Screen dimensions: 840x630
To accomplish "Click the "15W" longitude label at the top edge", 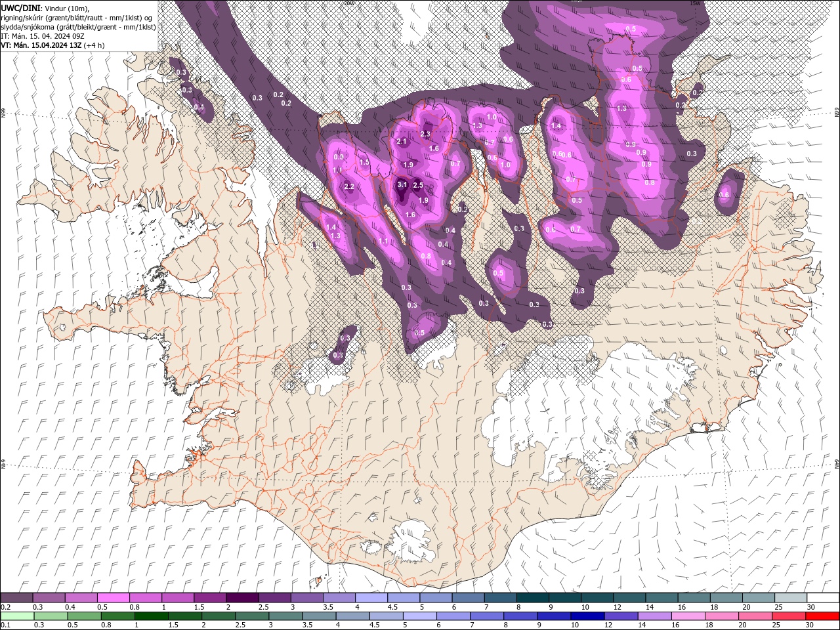I will [695, 3].
